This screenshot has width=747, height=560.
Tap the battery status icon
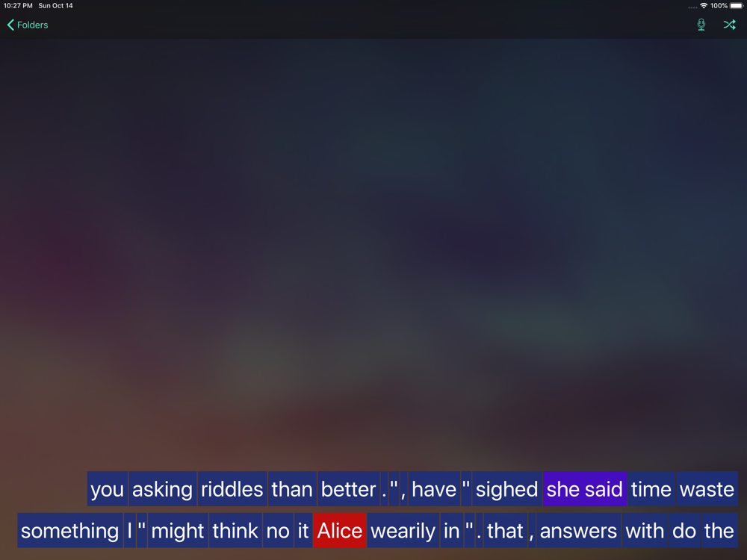[x=736, y=6]
